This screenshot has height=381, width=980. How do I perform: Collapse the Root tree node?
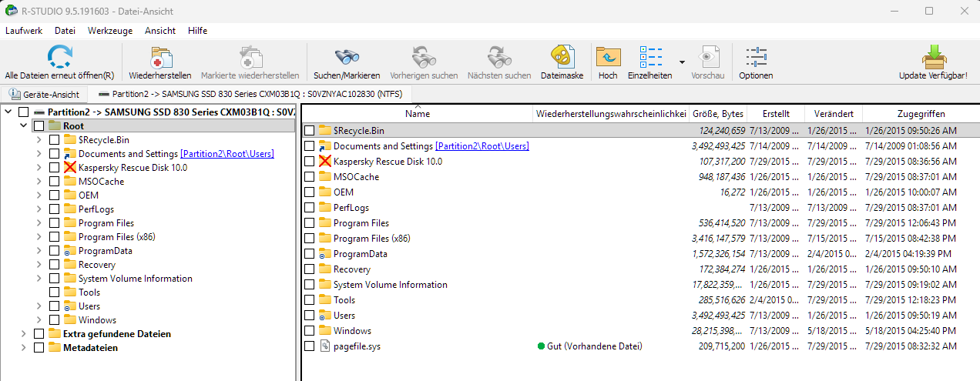click(x=24, y=126)
